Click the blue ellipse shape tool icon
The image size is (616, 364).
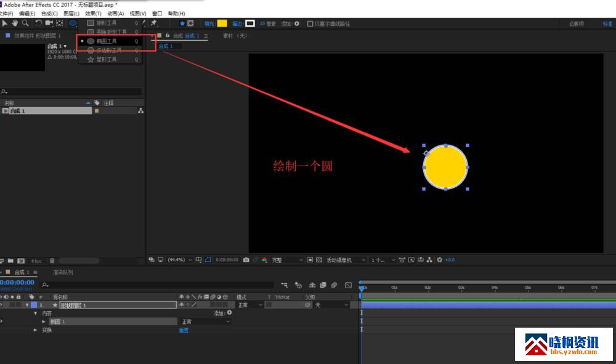(x=73, y=23)
